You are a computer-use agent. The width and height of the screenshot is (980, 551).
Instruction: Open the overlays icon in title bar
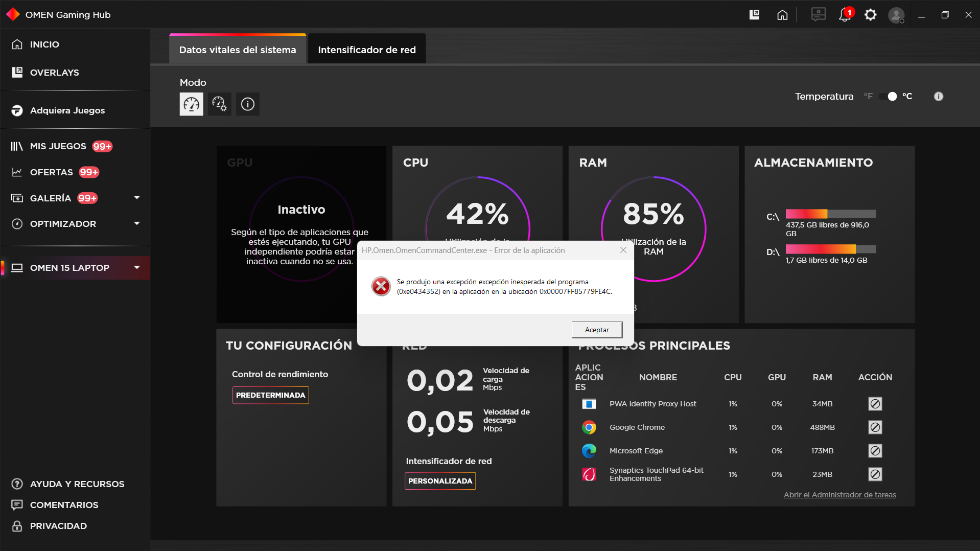click(754, 15)
